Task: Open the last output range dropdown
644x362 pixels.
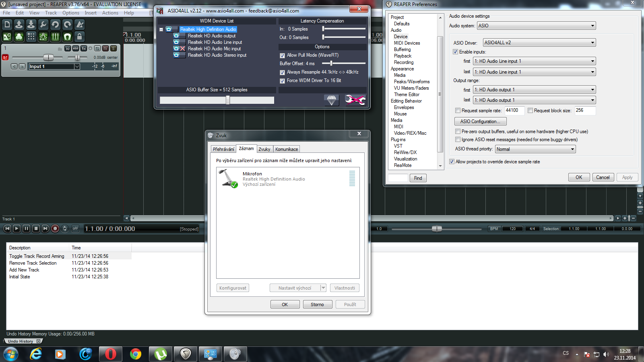Action: 535,100
